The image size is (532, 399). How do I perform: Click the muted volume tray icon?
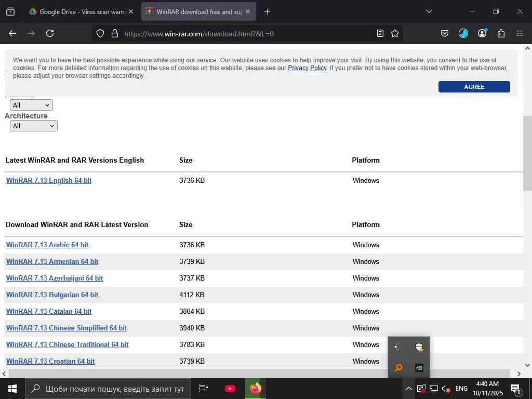pyautogui.click(x=446, y=389)
